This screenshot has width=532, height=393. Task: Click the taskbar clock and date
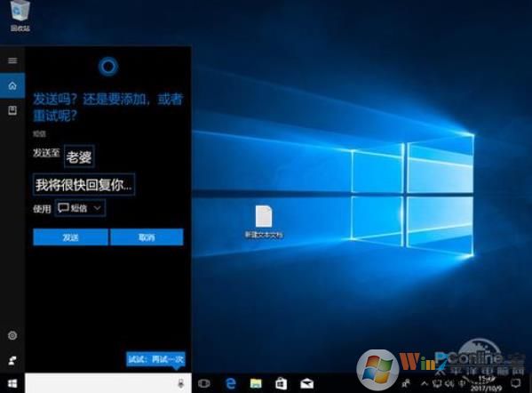487,384
